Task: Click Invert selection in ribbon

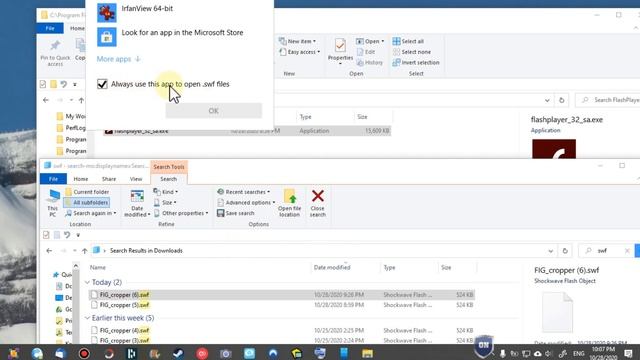Action: point(416,62)
